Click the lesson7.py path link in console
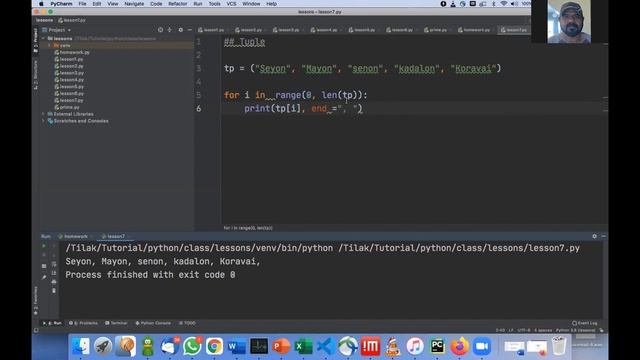 [x=459, y=248]
